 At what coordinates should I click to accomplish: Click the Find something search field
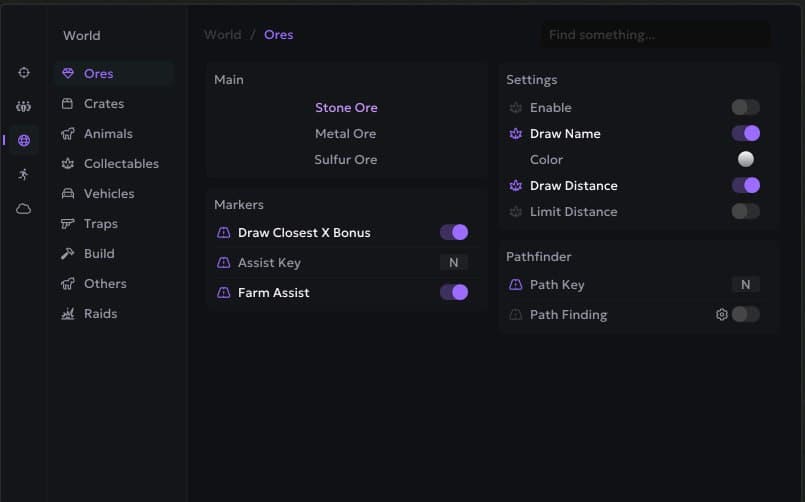655,35
